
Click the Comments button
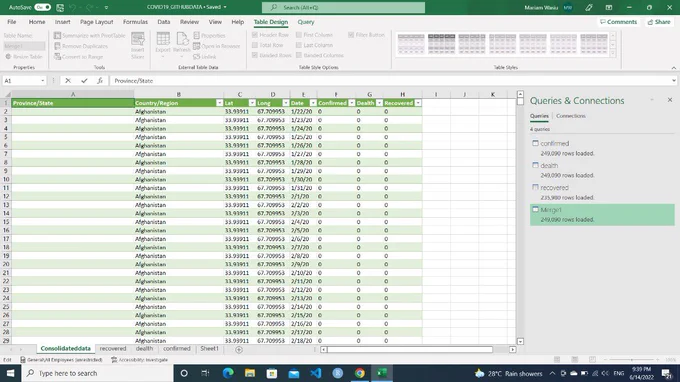point(618,22)
